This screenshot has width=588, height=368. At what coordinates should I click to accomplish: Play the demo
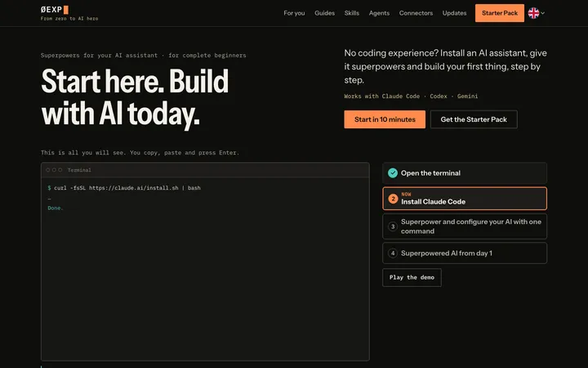[412, 277]
